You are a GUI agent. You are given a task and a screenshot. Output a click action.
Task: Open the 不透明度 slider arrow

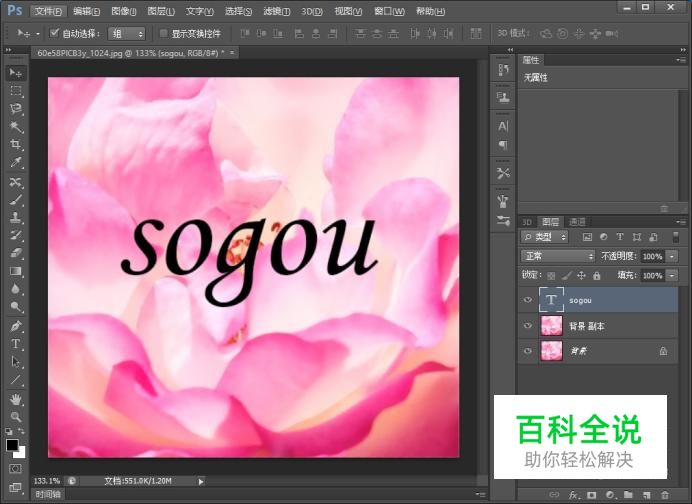(x=672, y=256)
